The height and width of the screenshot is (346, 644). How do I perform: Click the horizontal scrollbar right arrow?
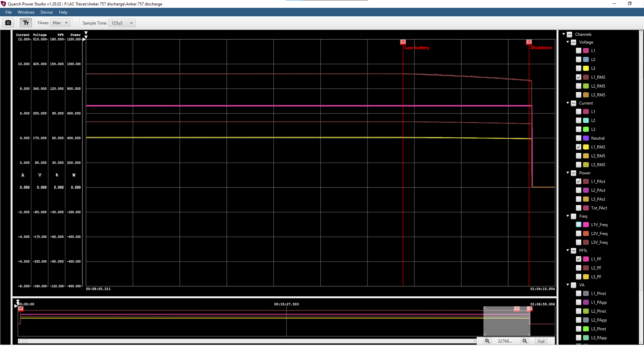point(475,341)
